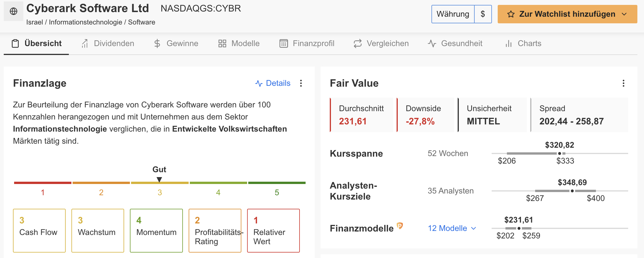Switch to the Modelle tab
The image size is (644, 258).
[x=239, y=43]
